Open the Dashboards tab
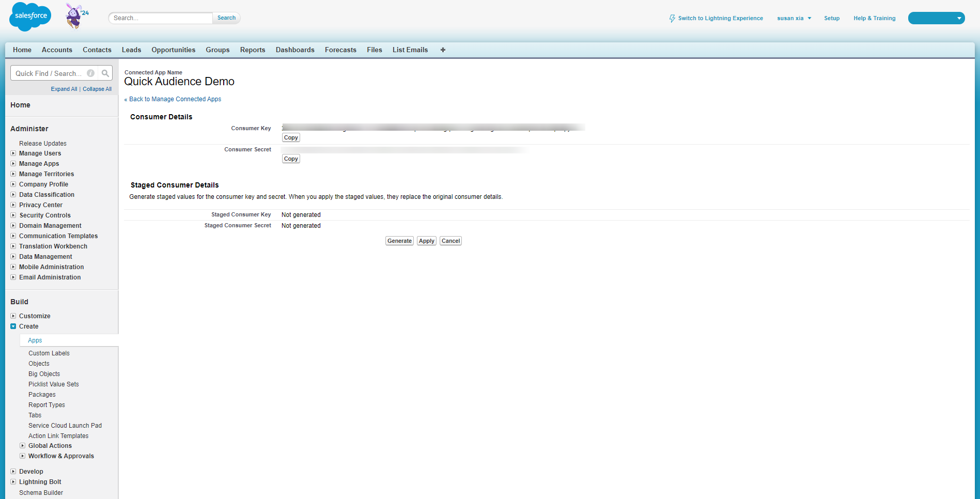 pos(295,50)
